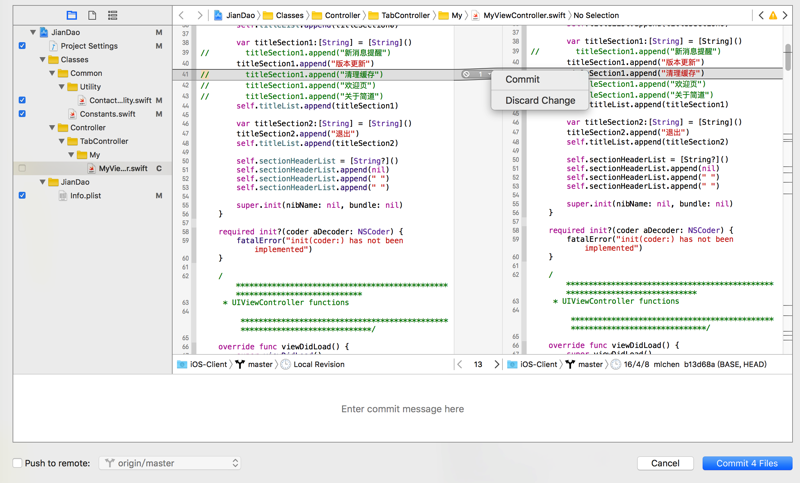The height and width of the screenshot is (483, 800).
Task: Click the forward navigation arrow in jump bar
Action: point(199,15)
